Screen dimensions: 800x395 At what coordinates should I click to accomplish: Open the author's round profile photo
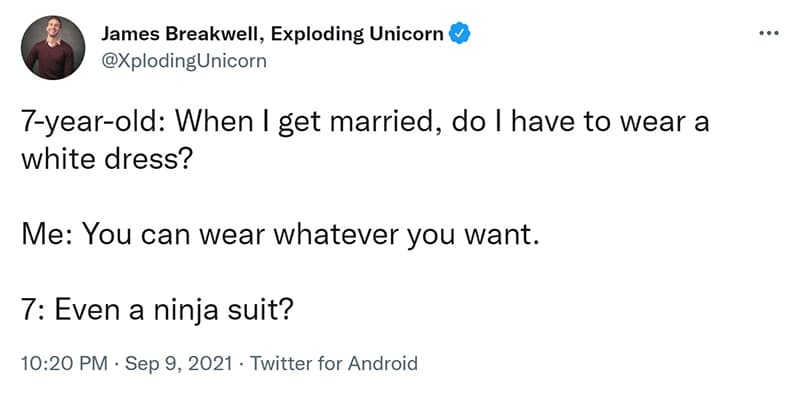click(x=53, y=47)
